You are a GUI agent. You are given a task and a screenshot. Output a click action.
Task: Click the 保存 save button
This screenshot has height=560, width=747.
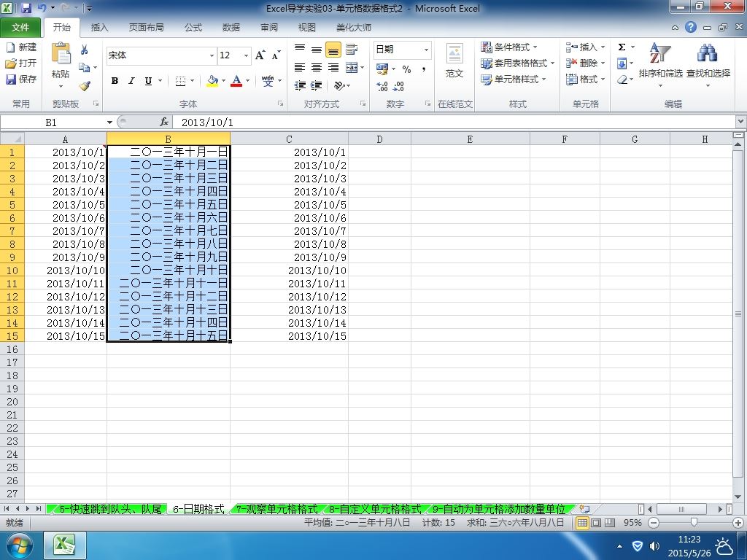(x=21, y=79)
